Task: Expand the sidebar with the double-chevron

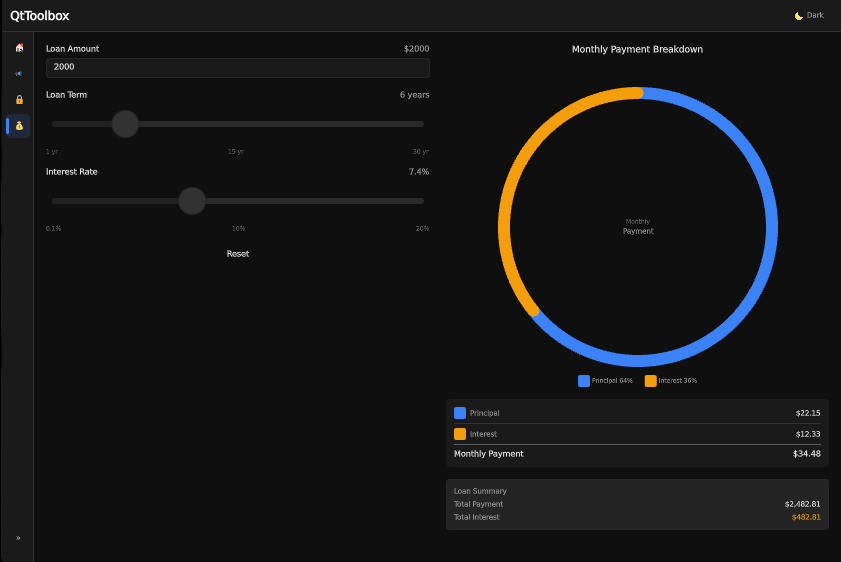Action: click(x=18, y=538)
